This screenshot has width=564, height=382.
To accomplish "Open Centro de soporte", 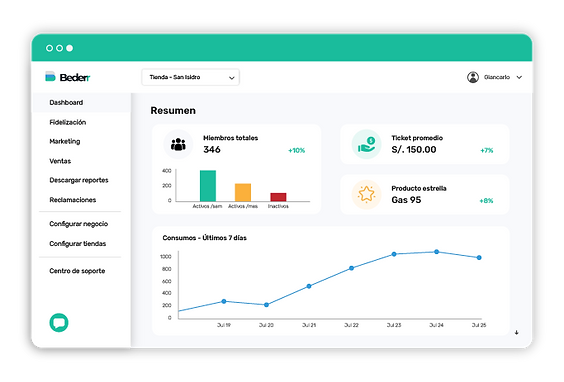I will (77, 271).
